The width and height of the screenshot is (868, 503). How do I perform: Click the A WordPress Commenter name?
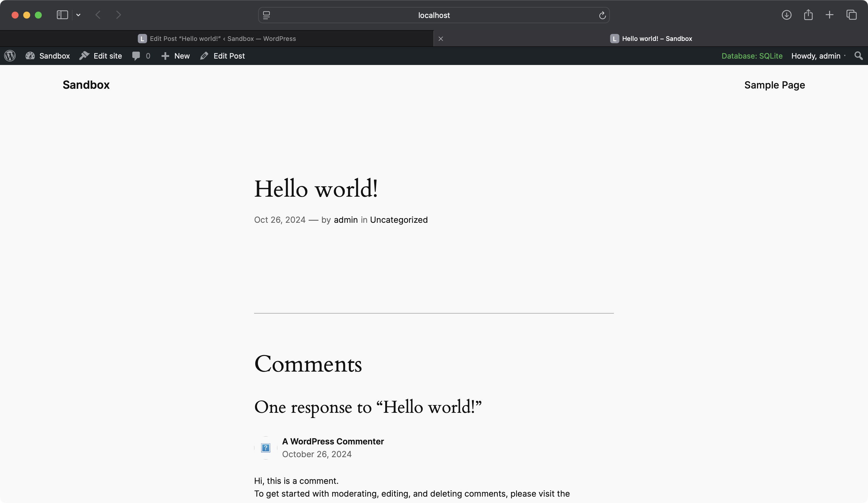(333, 441)
